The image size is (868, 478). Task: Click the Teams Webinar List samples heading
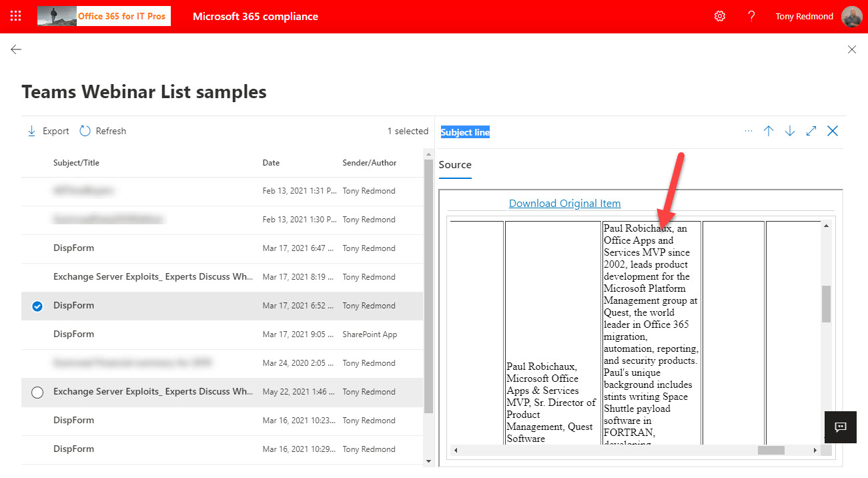coord(144,91)
